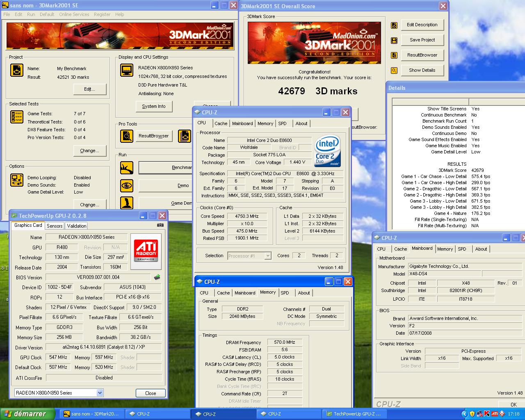This screenshot has width=525, height=420.
Task: Click the Demo eye icon in Run section
Action: click(127, 186)
